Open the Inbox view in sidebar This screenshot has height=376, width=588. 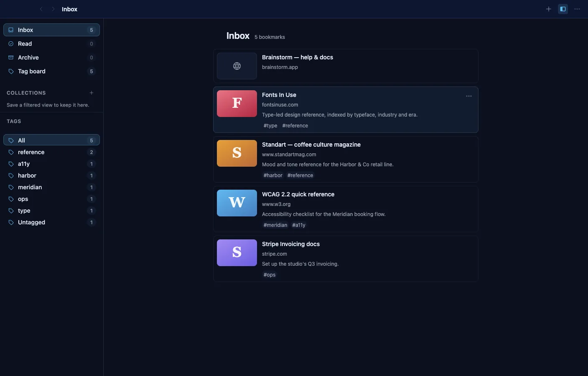[51, 30]
